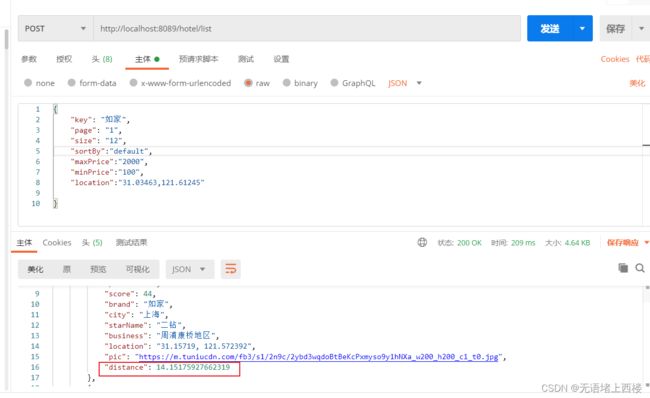The width and height of the screenshot is (650, 398).
Task: Click the distance value 14.15175927662319
Action: pyautogui.click(x=193, y=367)
